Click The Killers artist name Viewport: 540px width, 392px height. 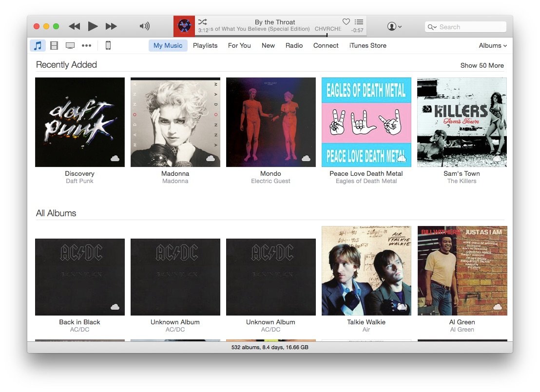click(462, 181)
